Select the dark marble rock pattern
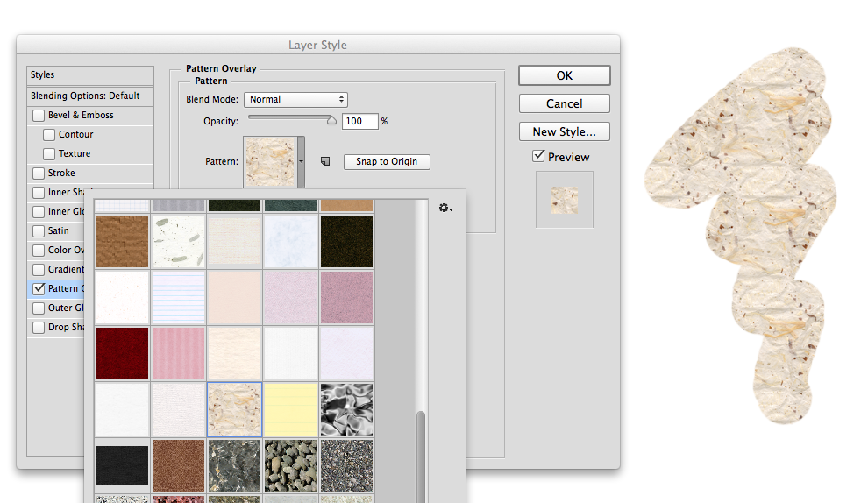This screenshot has width=868, height=503. [235, 466]
